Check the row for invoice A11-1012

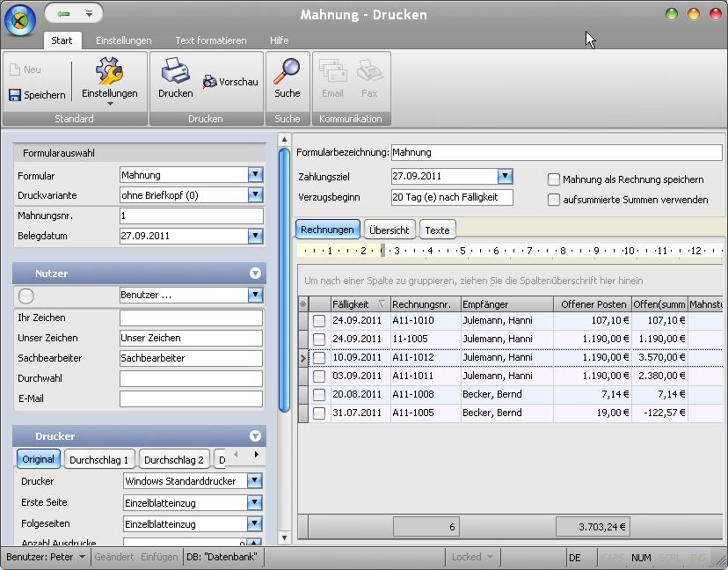(319, 358)
